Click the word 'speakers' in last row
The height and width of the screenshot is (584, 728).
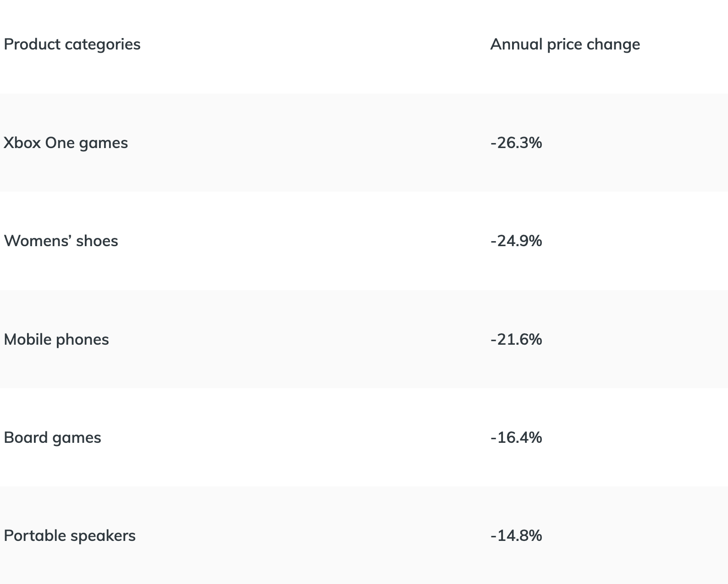click(x=103, y=536)
